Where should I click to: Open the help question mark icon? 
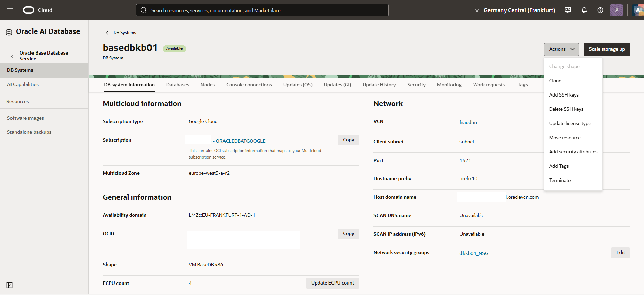click(x=600, y=10)
